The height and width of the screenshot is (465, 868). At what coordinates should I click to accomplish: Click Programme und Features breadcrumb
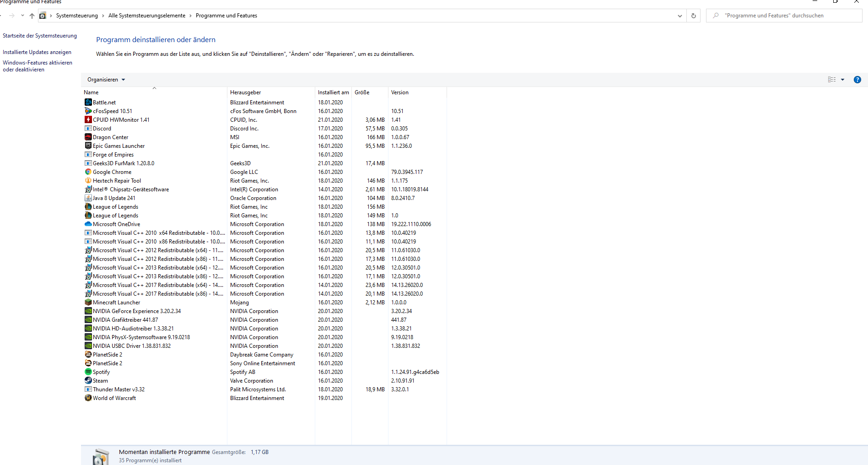pyautogui.click(x=226, y=16)
